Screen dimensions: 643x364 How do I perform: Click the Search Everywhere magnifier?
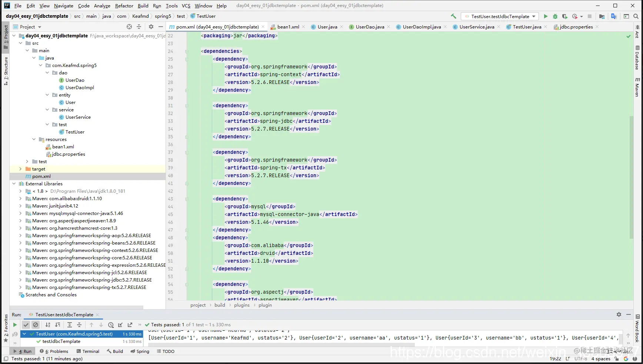[x=636, y=16]
